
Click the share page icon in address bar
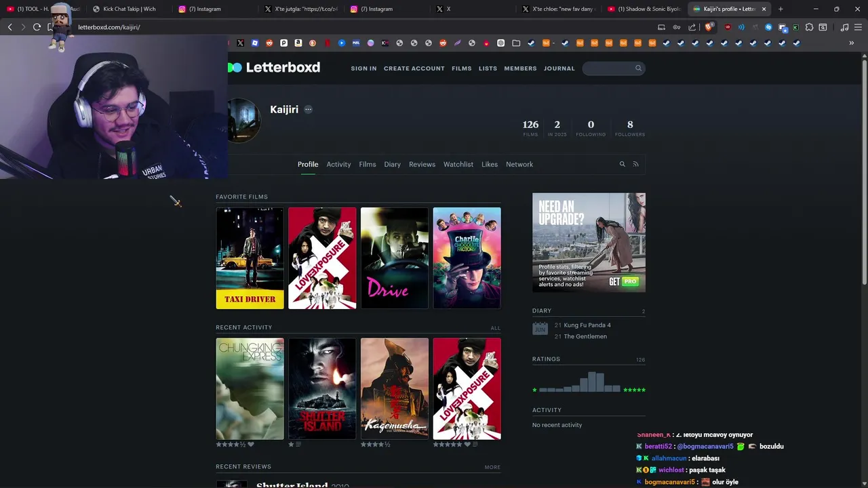pyautogui.click(x=692, y=27)
